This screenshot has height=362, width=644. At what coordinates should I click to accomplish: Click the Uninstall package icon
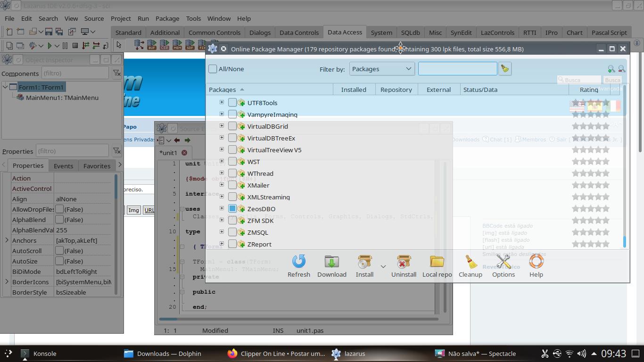point(404,262)
